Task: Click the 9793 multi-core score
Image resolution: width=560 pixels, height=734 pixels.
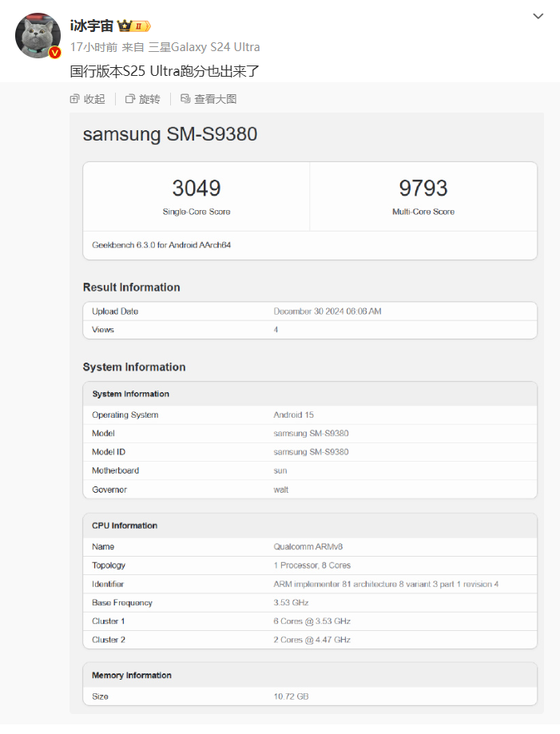Action: (x=423, y=188)
